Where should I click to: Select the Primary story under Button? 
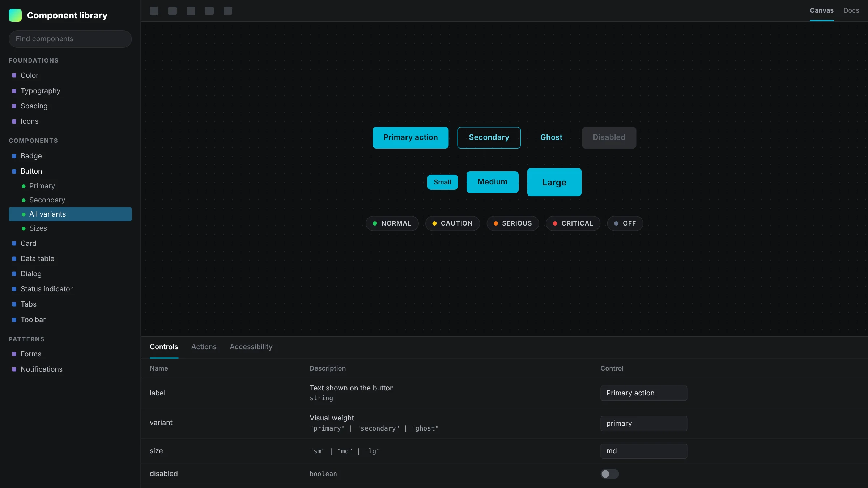70,186
